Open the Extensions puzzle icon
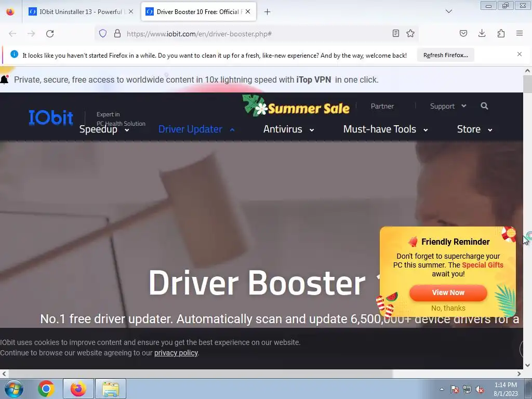Screen dimensions: 532x399 coord(501,33)
